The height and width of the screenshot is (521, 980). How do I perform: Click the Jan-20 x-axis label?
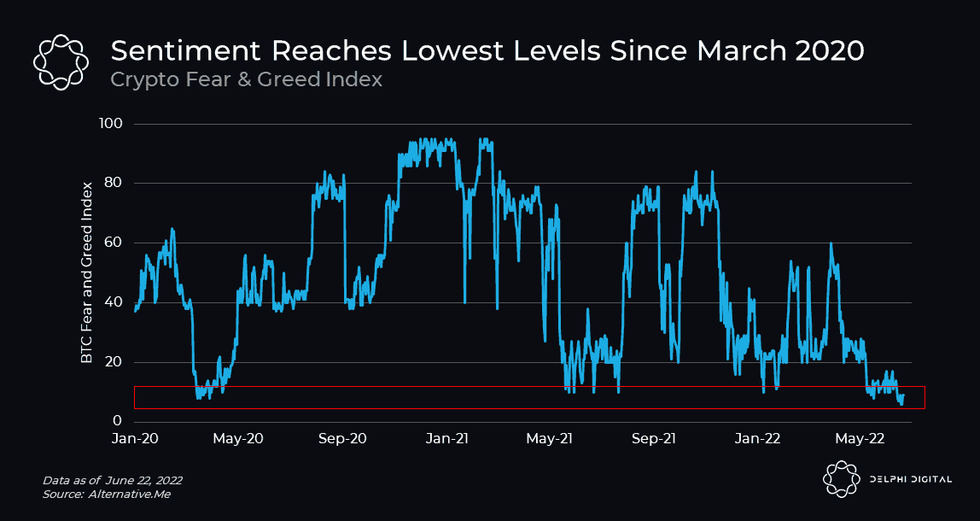tap(135, 439)
